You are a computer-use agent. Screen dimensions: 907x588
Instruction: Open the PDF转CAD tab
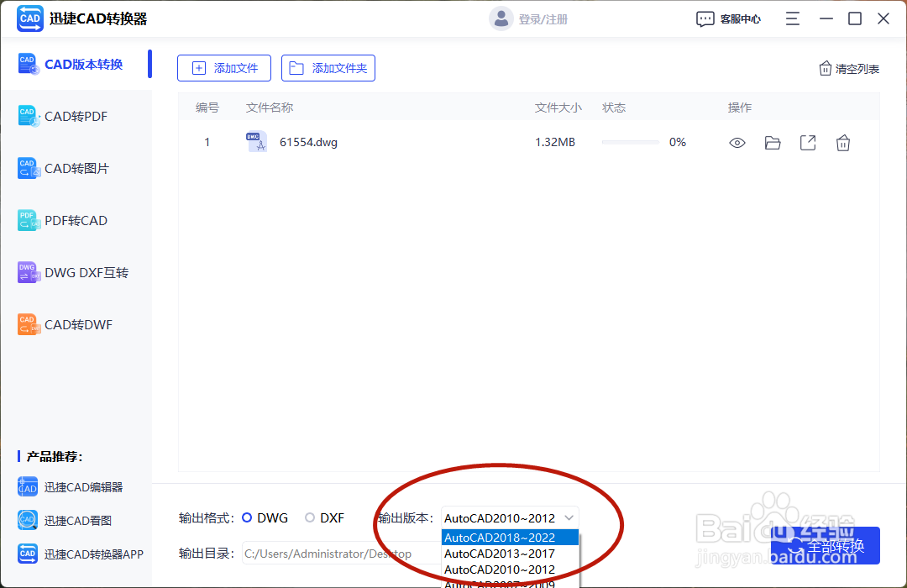coord(76,220)
